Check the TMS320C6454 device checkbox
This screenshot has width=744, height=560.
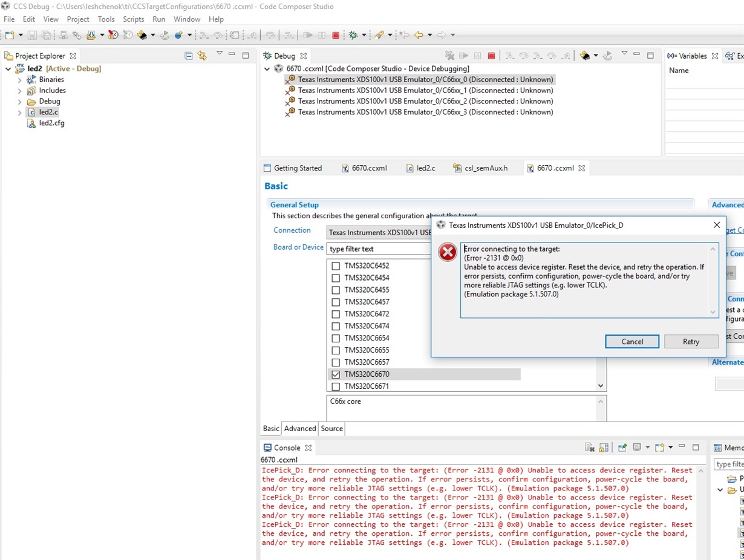[336, 278]
